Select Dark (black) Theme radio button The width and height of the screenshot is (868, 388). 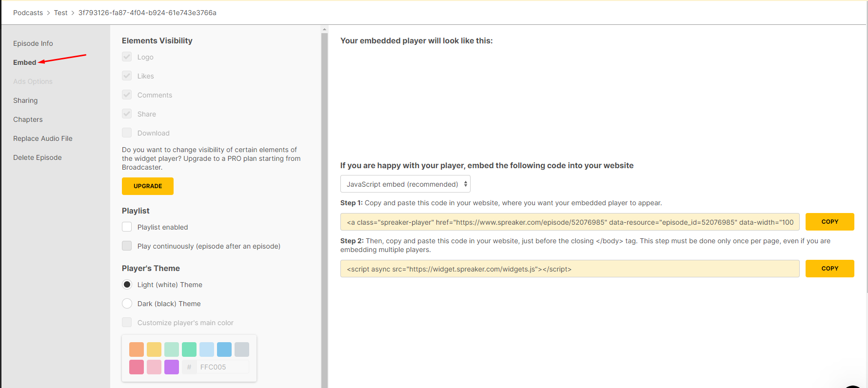point(127,304)
